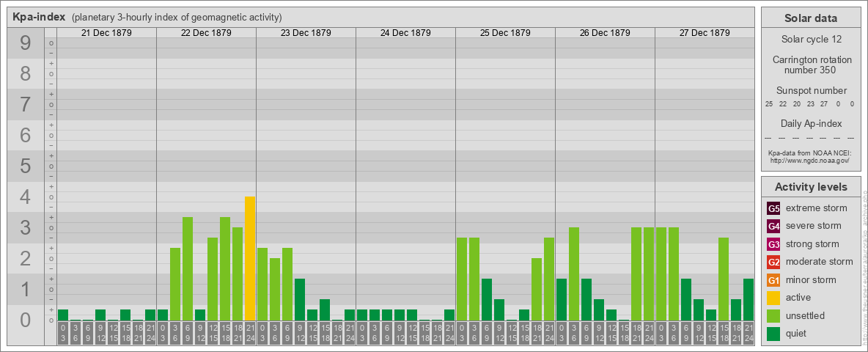Click the 0-3 hour bar on 25 Dec
This screenshot has height=352, width=868.
pos(462,279)
